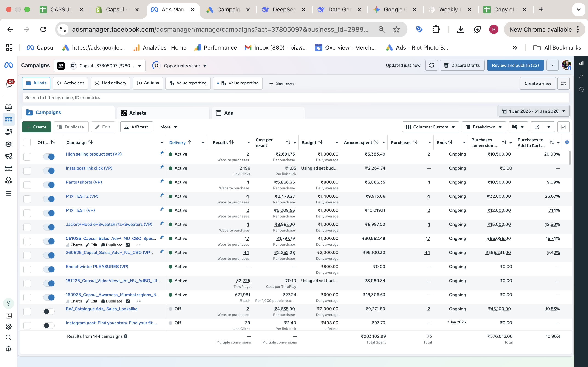Viewport: 588px width, 367px height.
Task: Click the add column plus icon
Action: coord(567,142)
